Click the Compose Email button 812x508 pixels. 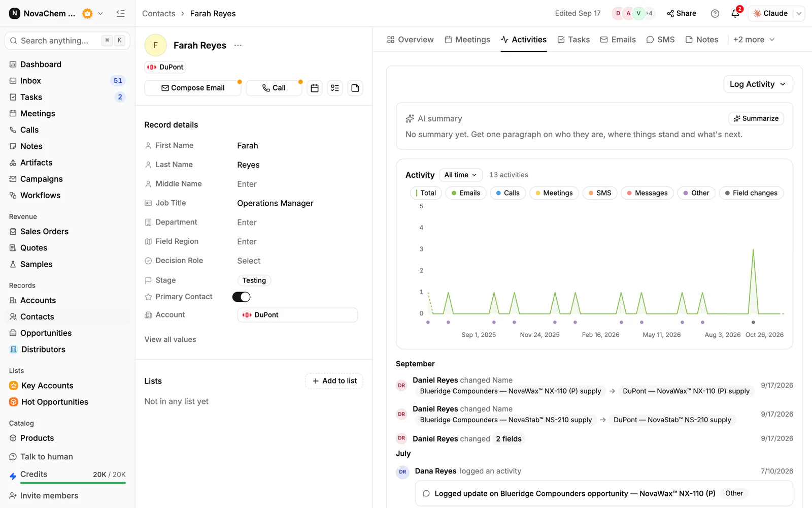tap(193, 88)
